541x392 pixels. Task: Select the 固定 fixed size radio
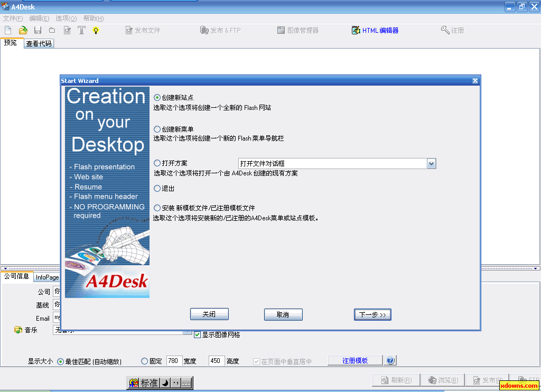coord(145,361)
